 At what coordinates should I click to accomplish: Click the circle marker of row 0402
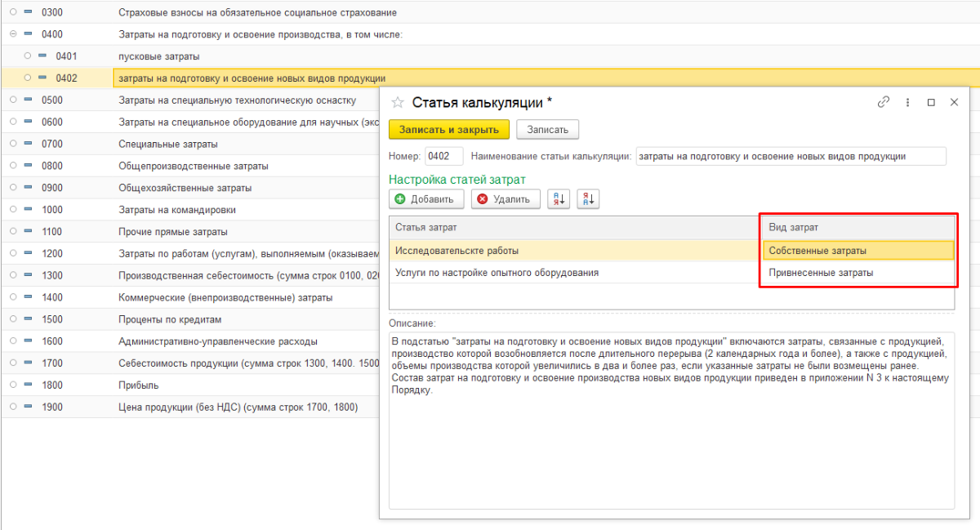pos(27,78)
